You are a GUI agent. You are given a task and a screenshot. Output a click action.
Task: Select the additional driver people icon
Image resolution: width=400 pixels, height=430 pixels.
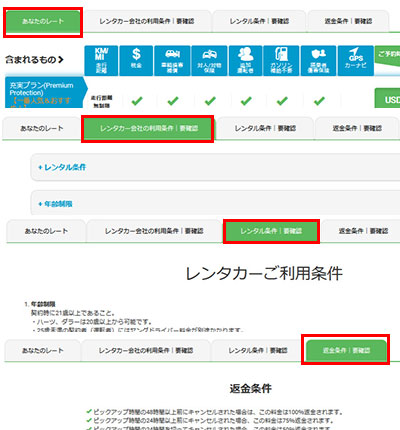[x=245, y=61]
